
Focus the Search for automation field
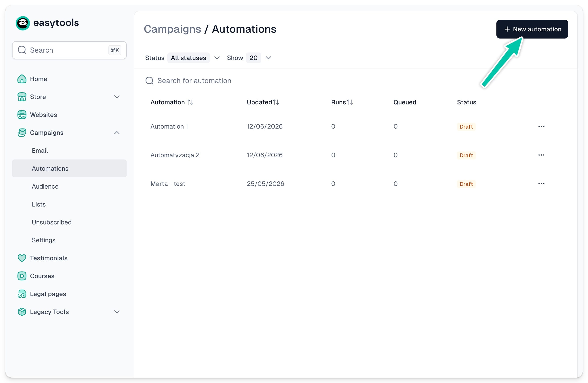click(194, 81)
